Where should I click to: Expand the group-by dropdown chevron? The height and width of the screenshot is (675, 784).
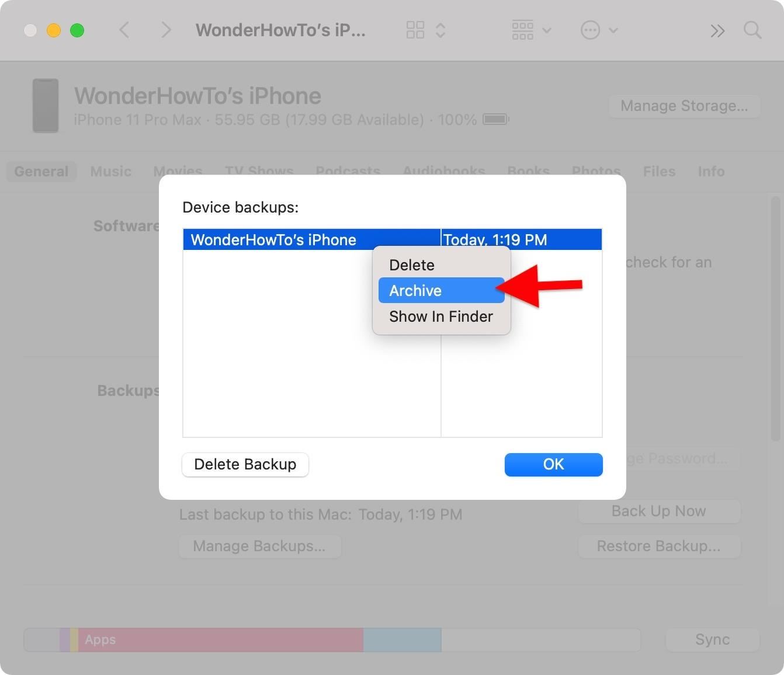tap(547, 30)
